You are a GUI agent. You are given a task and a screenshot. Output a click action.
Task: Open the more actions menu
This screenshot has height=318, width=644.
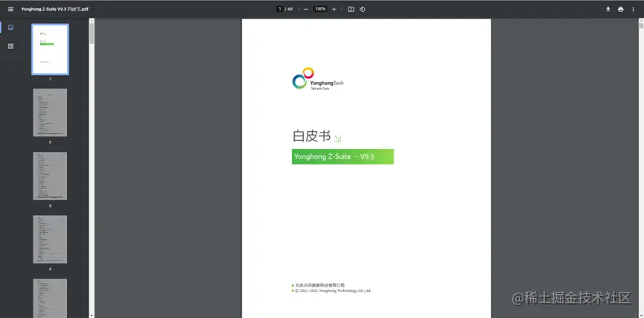633,9
